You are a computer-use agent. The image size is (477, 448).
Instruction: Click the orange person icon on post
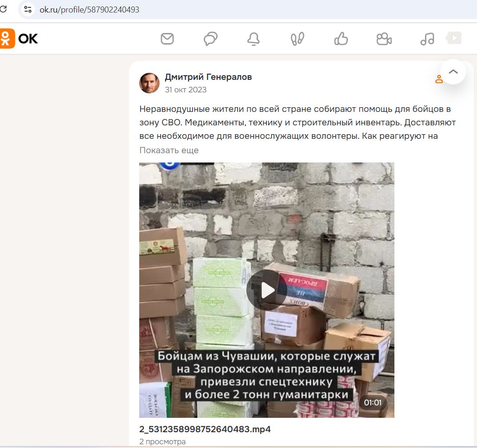coord(438,79)
